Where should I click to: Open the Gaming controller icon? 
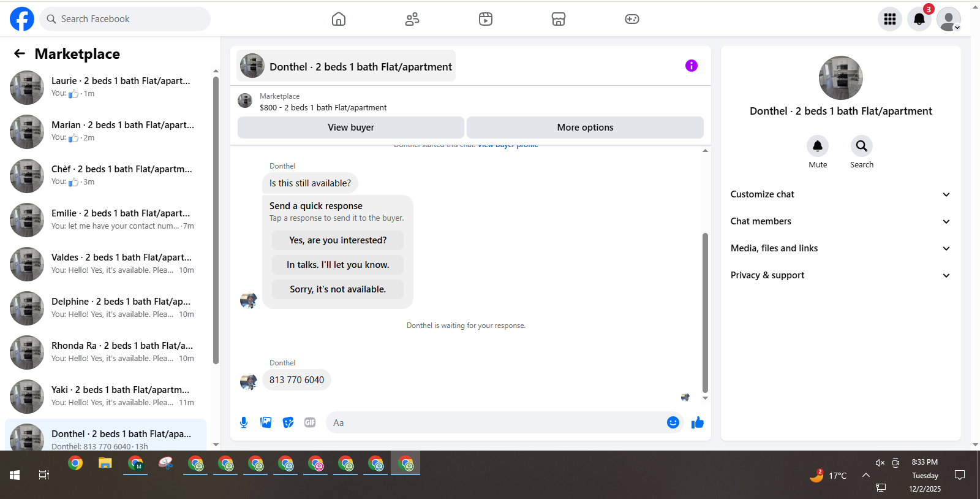click(632, 19)
